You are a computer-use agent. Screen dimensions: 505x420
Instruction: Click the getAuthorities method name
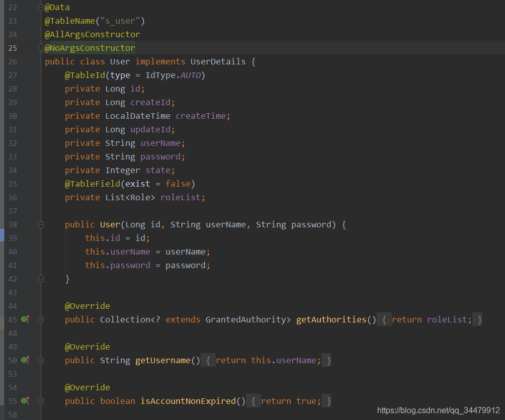pyautogui.click(x=331, y=319)
